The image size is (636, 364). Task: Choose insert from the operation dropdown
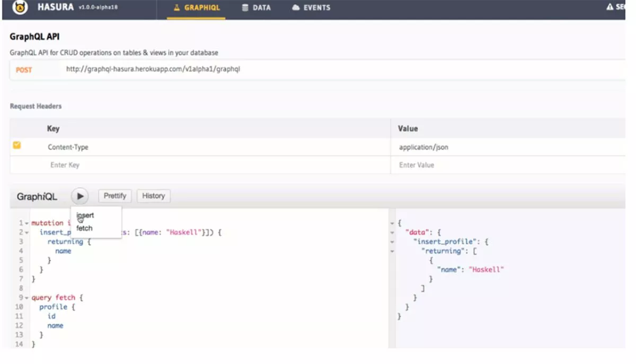(x=85, y=216)
